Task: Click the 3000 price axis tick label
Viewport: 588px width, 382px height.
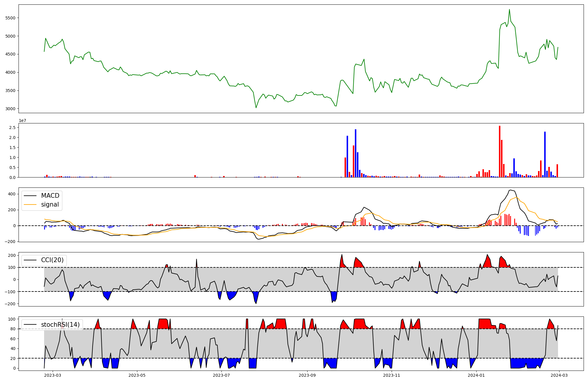Action: [x=10, y=109]
